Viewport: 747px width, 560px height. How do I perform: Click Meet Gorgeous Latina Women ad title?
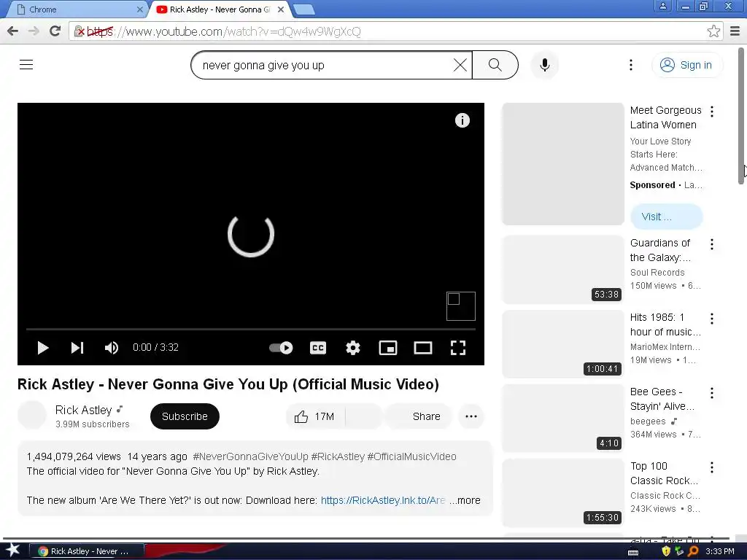tap(665, 117)
